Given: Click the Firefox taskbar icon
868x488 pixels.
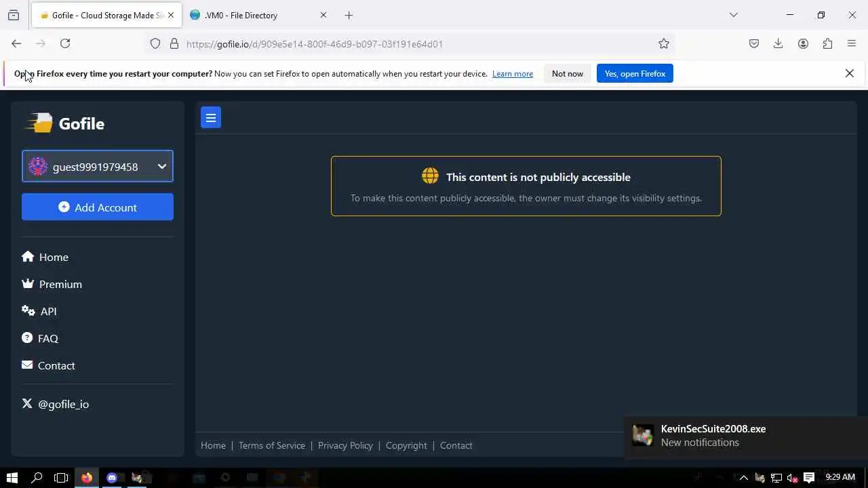Looking at the screenshot, I should 87,478.
